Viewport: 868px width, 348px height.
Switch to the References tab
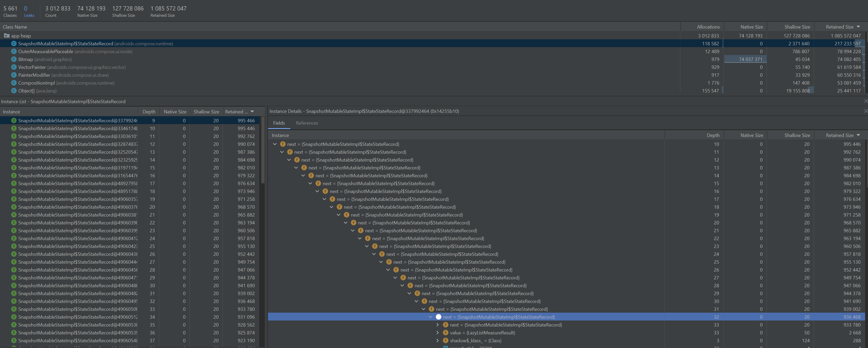307,123
